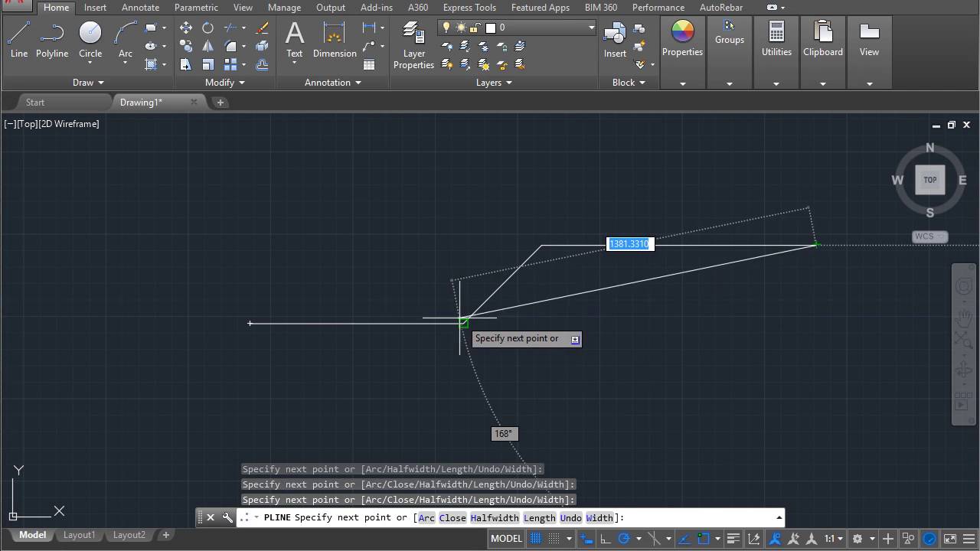The image size is (980, 551).
Task: Open Layer Properties manager
Action: 413,44
